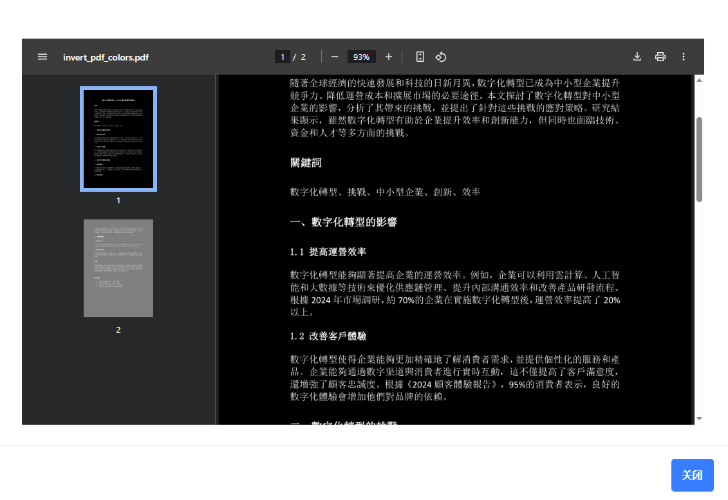Print the PDF document

pos(660,57)
